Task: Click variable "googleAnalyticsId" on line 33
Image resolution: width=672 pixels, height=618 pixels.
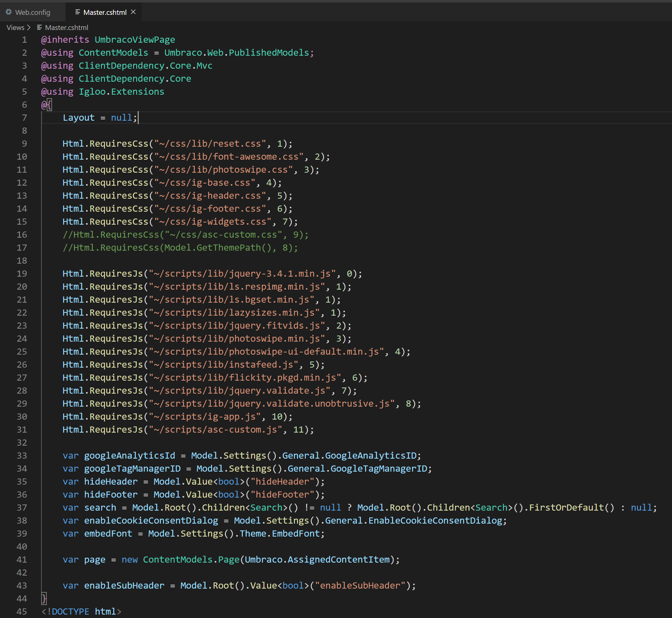Action: 129,456
